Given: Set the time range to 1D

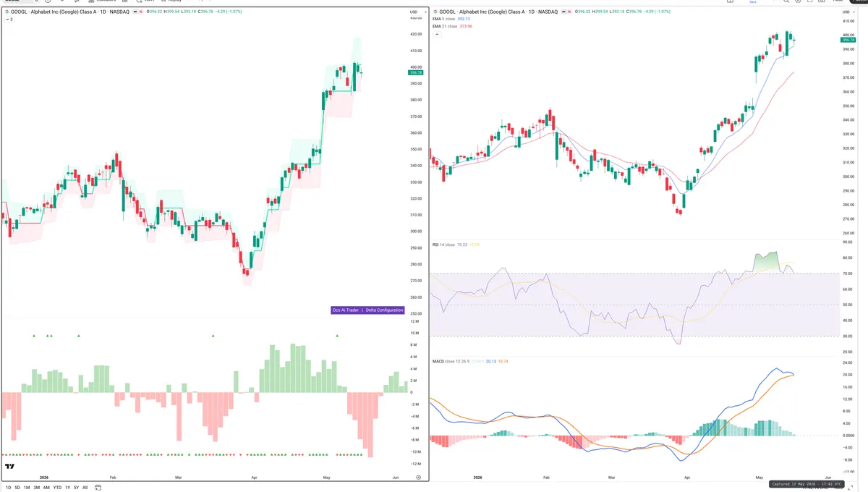Looking at the screenshot, I should [x=7, y=488].
